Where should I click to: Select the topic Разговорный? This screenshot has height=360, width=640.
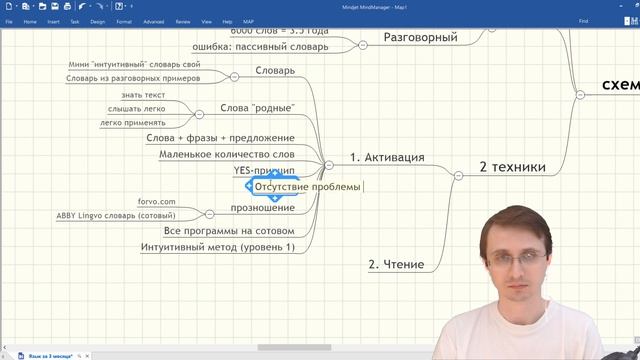(420, 37)
